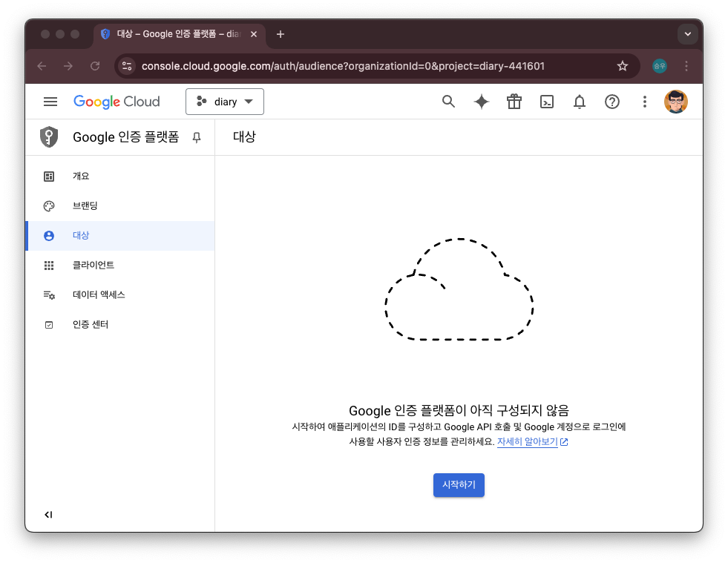Open the console settings three-dot menu
The image size is (728, 563).
tap(644, 102)
